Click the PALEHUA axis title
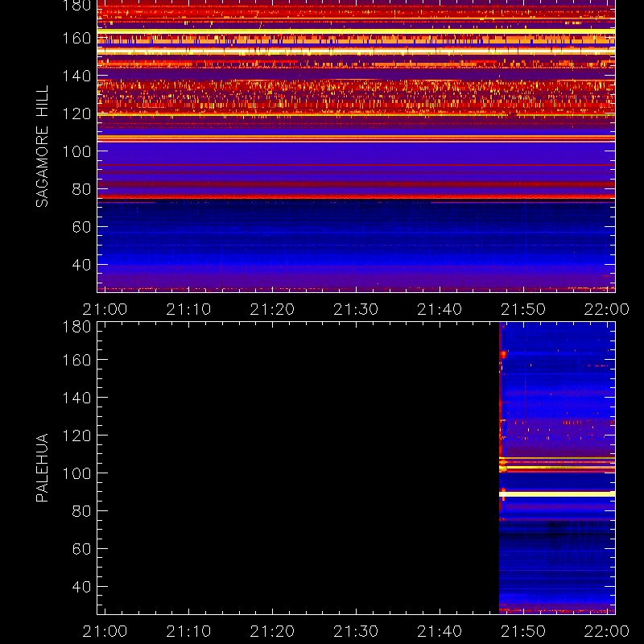 (x=42, y=468)
